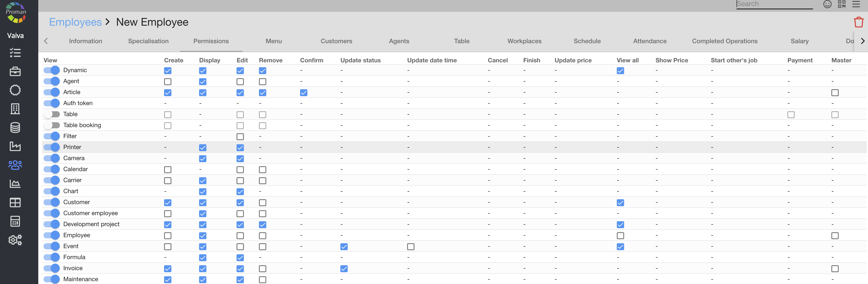Click the red trash delete icon

pos(858,22)
